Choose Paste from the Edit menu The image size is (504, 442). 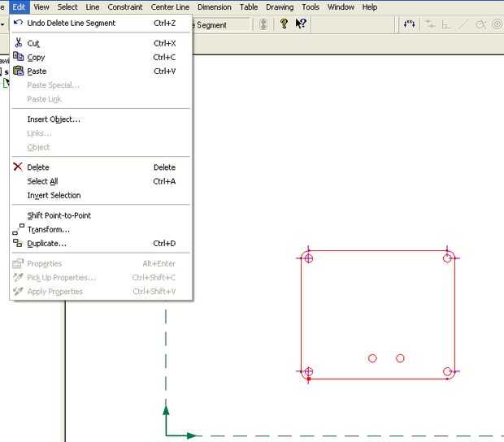101,71
